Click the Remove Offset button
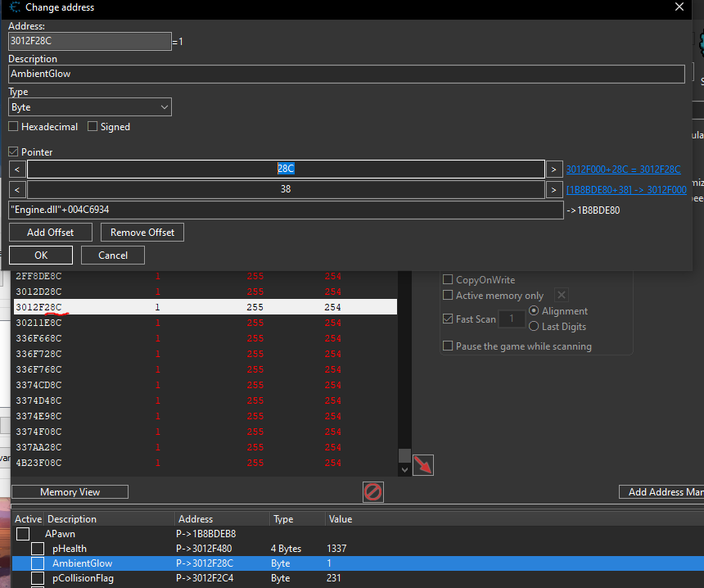Viewport: 704px width, 588px height. click(142, 233)
